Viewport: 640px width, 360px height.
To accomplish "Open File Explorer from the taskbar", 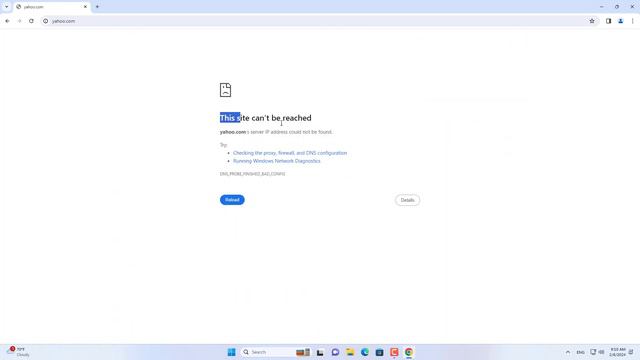I will (x=350, y=352).
